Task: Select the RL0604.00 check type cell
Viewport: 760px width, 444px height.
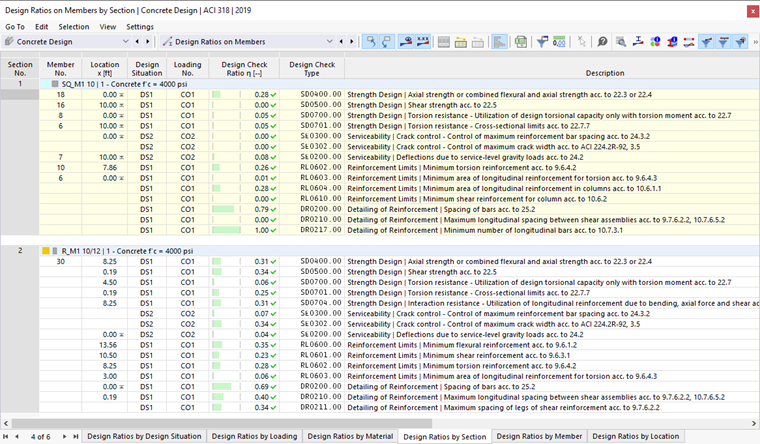Action: tap(320, 189)
